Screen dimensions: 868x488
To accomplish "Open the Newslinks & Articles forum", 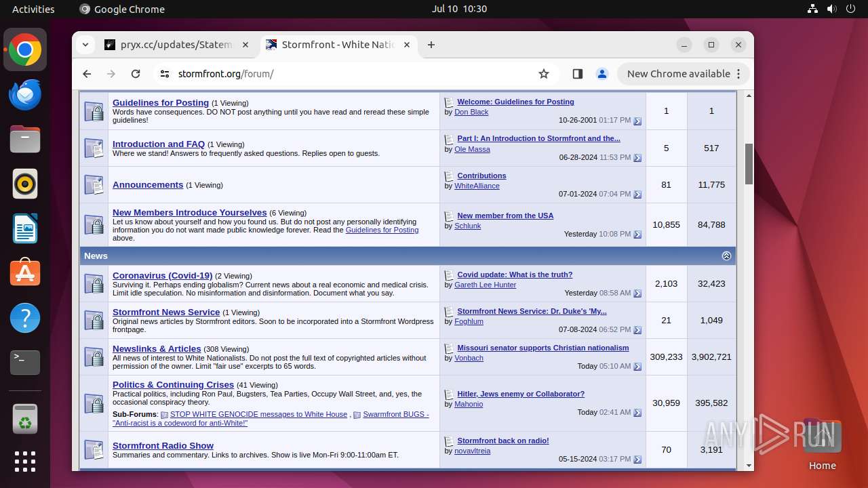I will [x=157, y=349].
